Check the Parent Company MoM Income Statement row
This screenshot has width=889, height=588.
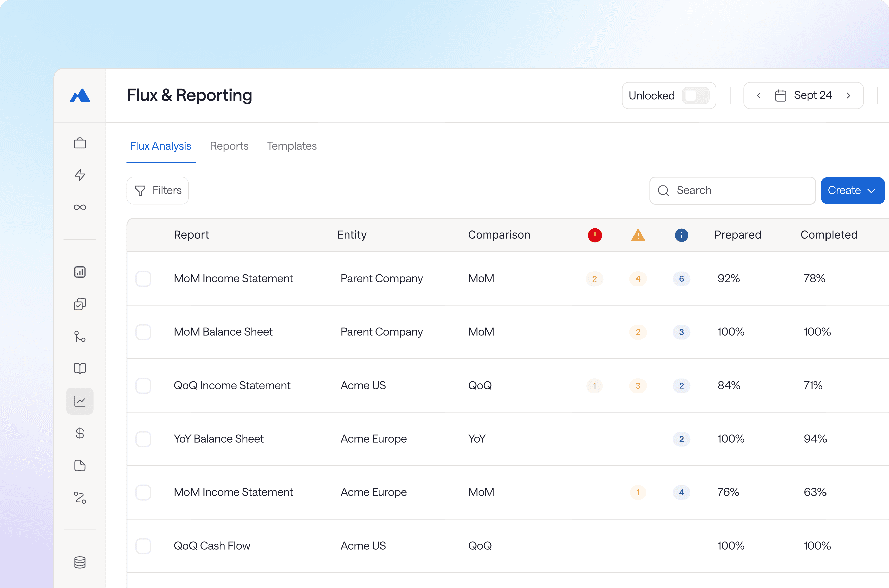143,279
